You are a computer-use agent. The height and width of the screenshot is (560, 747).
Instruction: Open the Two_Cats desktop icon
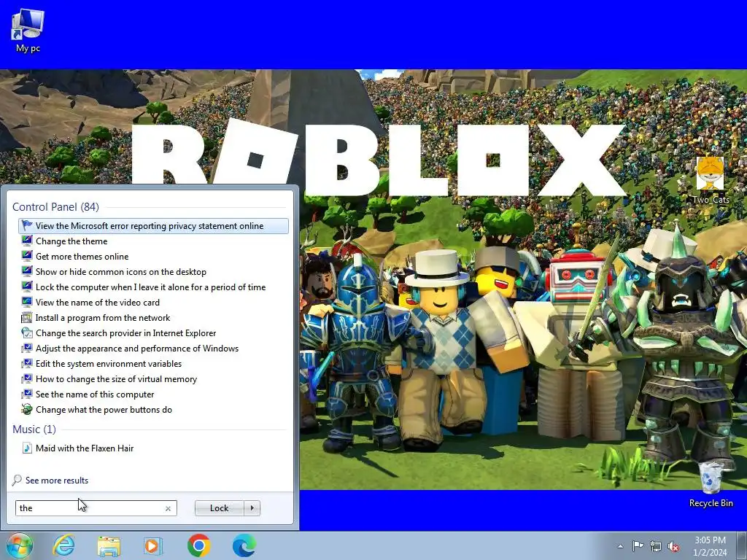click(711, 180)
